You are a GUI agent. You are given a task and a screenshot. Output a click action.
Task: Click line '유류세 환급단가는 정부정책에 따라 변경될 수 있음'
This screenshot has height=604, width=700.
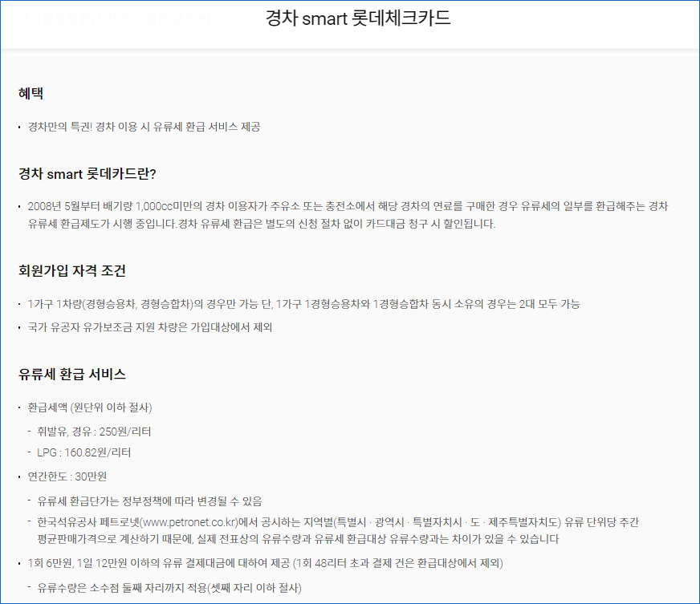coord(149,501)
